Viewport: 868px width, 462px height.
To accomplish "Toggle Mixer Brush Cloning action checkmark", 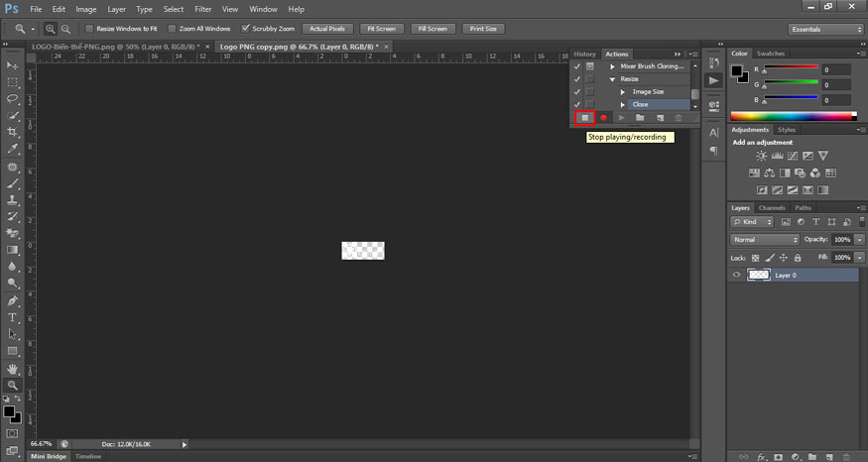I will click(577, 66).
